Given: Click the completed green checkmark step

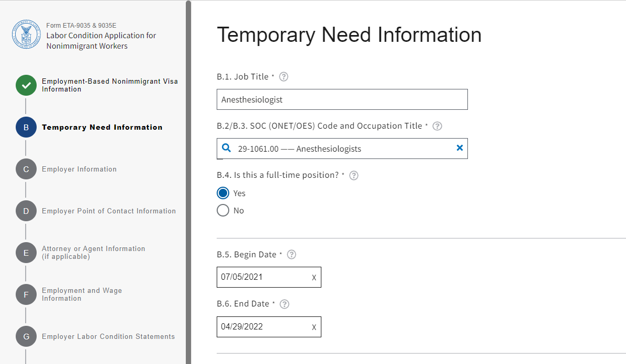Looking at the screenshot, I should click(x=26, y=85).
